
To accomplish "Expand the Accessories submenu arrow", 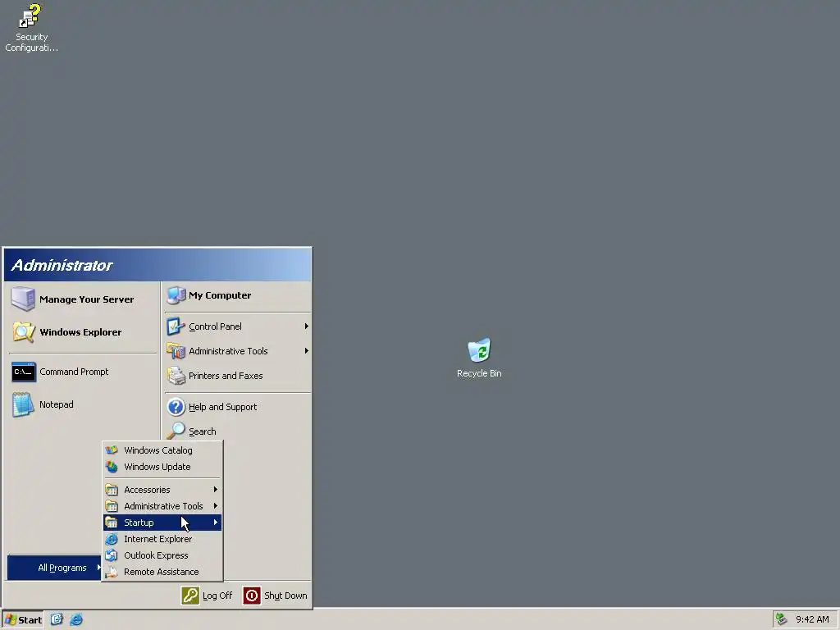I will (216, 490).
